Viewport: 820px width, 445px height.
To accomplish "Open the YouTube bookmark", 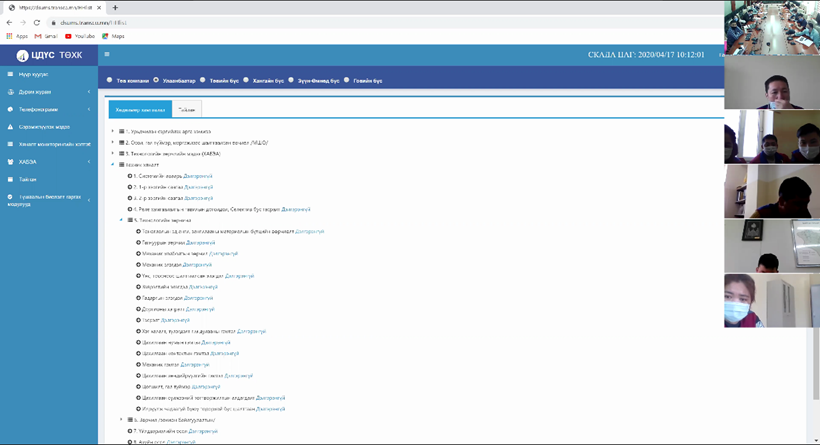I will point(80,36).
